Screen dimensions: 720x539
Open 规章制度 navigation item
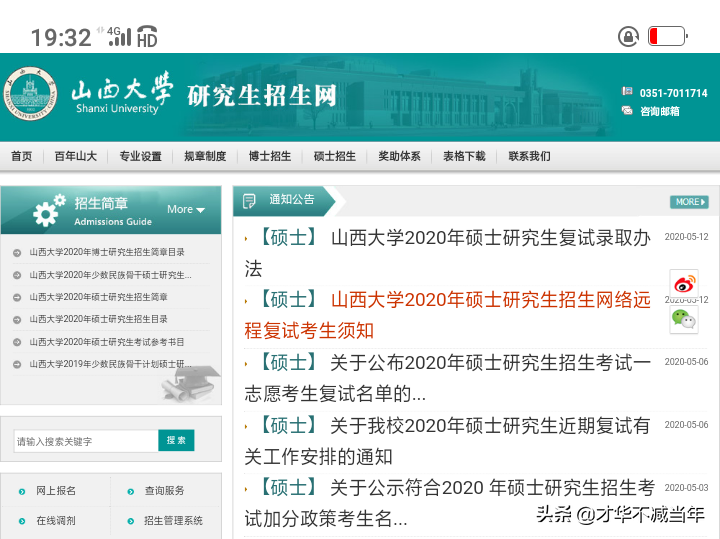pos(205,156)
